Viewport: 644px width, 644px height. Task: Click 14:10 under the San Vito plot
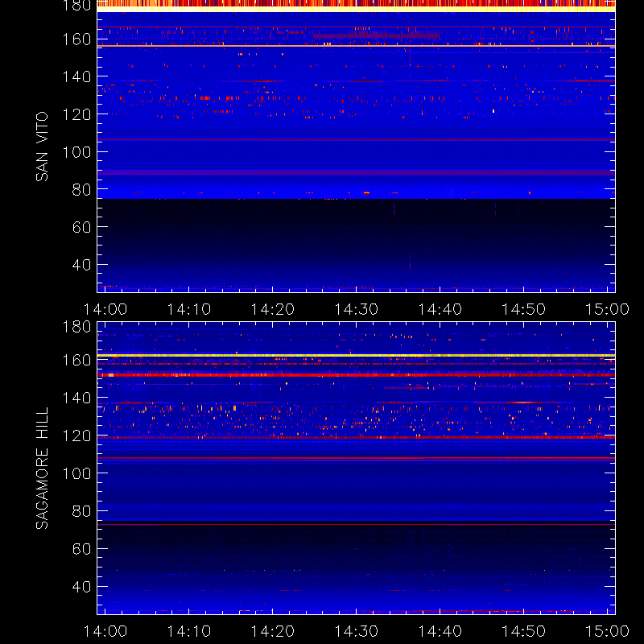point(189,309)
